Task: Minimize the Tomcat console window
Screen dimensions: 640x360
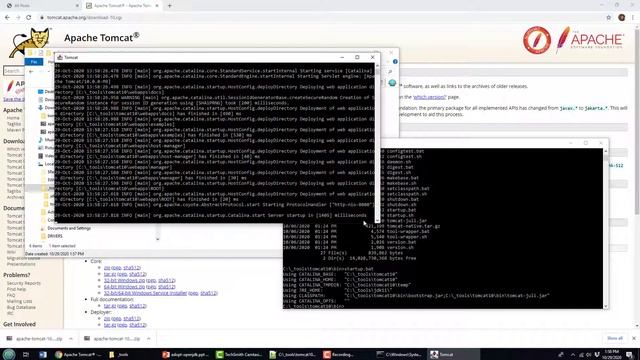Action: point(342,57)
